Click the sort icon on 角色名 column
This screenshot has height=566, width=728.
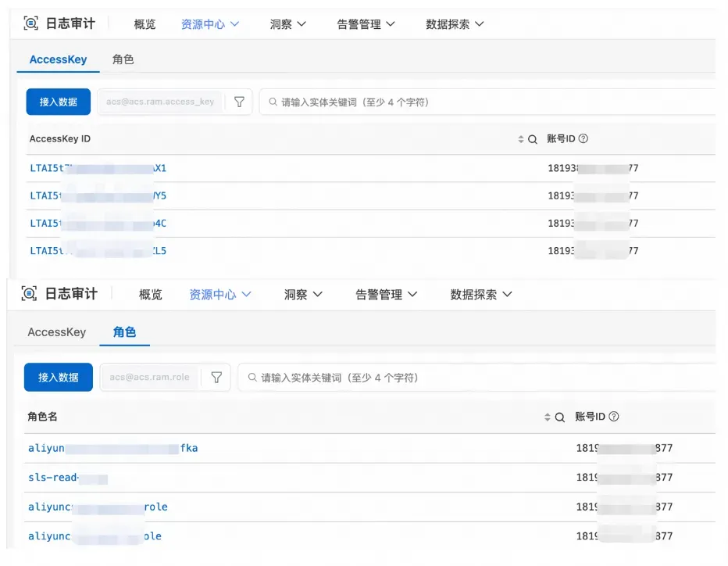pos(549,416)
